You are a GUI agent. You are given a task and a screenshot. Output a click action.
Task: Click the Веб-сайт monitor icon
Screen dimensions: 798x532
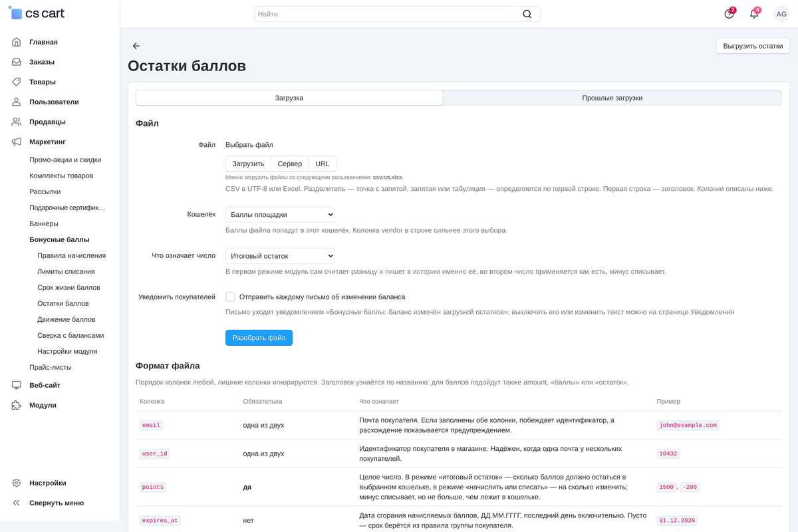[x=17, y=385]
